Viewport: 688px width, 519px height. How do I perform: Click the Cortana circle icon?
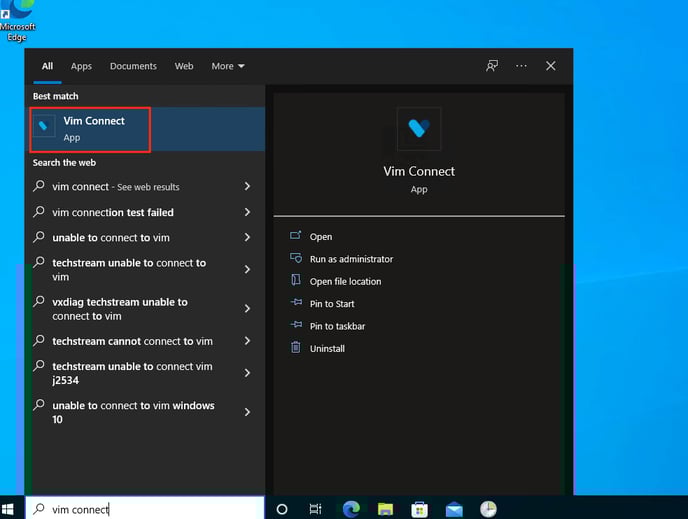[282, 509]
